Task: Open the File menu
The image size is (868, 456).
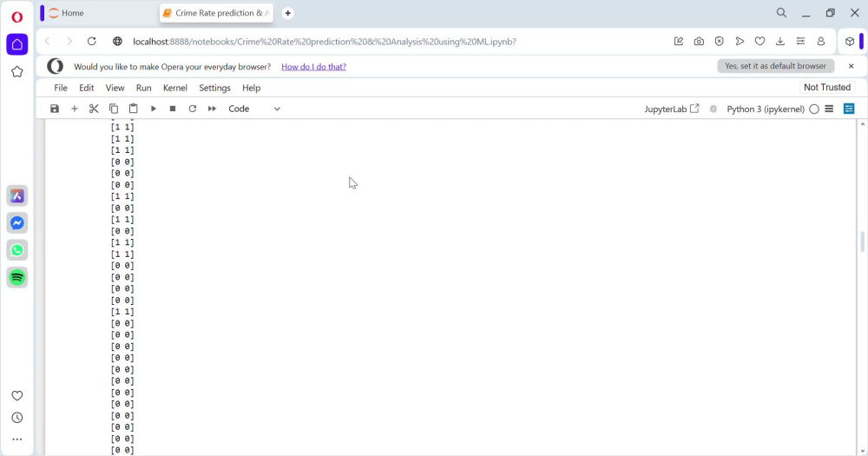Action: (x=61, y=88)
